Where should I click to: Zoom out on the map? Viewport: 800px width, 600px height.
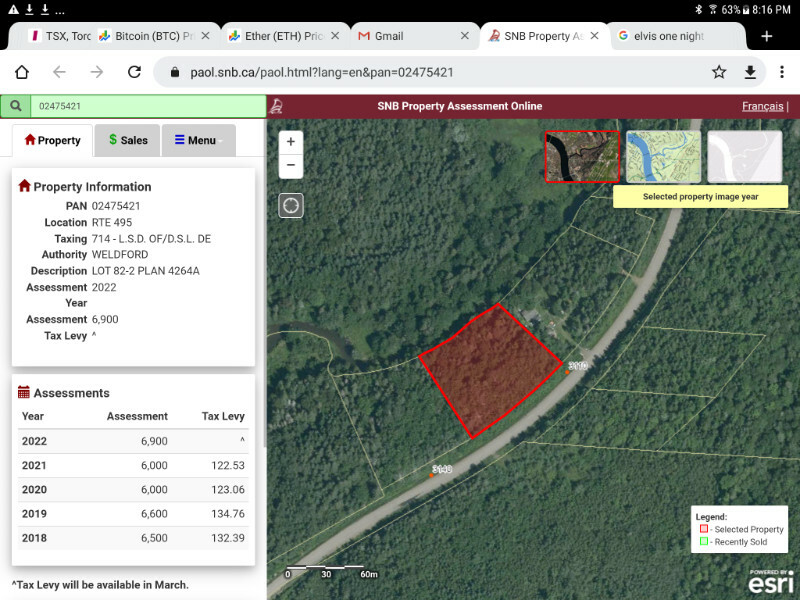[x=291, y=166]
